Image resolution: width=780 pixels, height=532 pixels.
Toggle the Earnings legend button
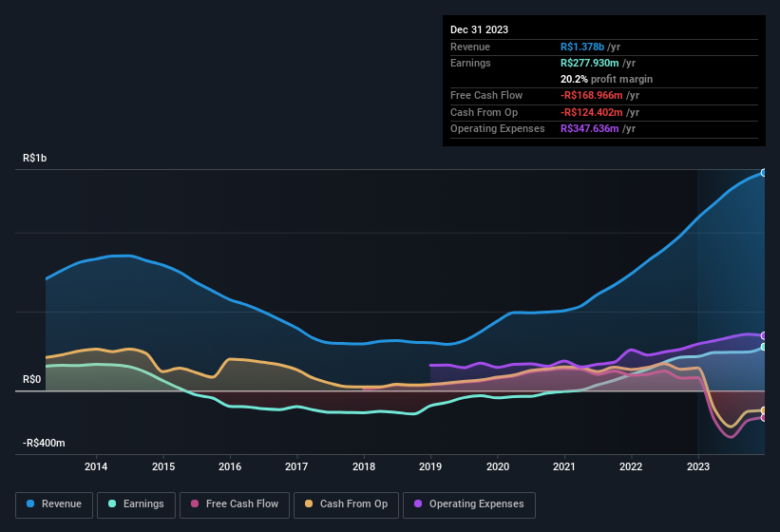point(137,504)
